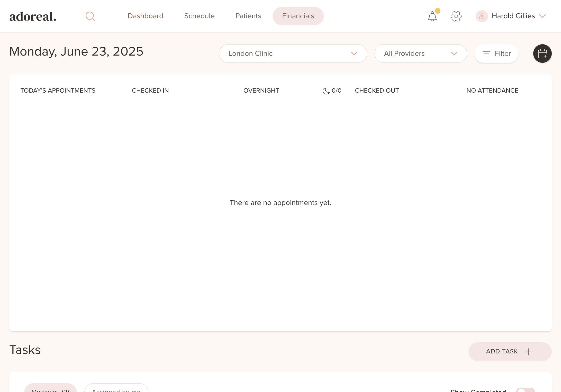Select the Financials tab
This screenshot has height=392, width=561.
[x=298, y=16]
